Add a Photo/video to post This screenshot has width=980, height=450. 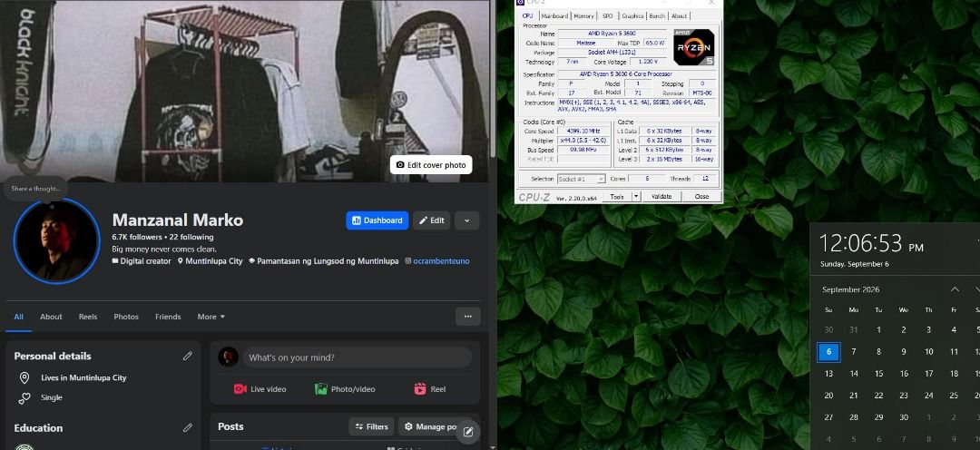pyautogui.click(x=345, y=388)
